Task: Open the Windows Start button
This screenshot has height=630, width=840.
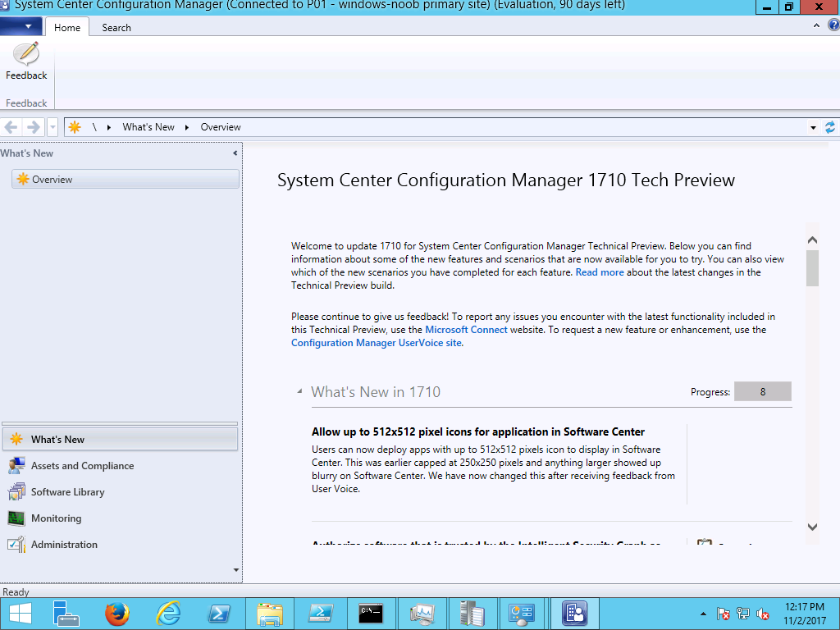Action: (x=21, y=614)
